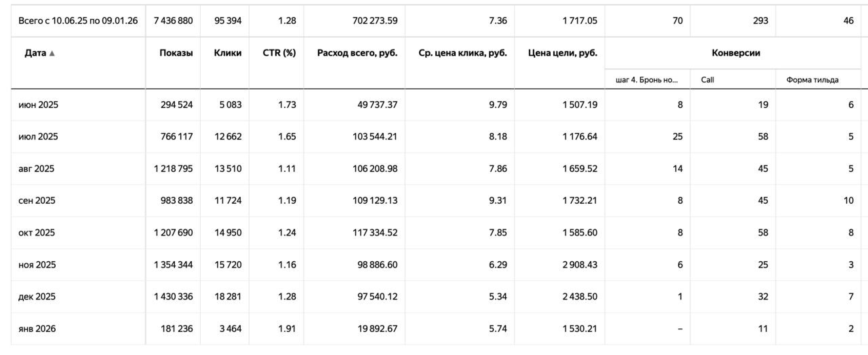The height and width of the screenshot is (355, 868).
Task: Select the шаг 4. Бронь conversion subheader
Action: click(647, 80)
